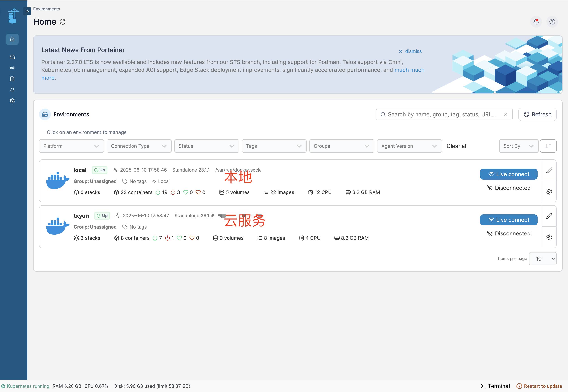The width and height of the screenshot is (568, 392).
Task: Click '8 containers' in txyun row
Action: 132,238
